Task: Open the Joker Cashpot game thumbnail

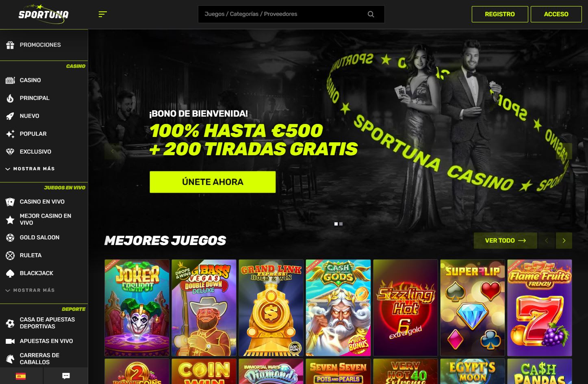Action: point(137,308)
